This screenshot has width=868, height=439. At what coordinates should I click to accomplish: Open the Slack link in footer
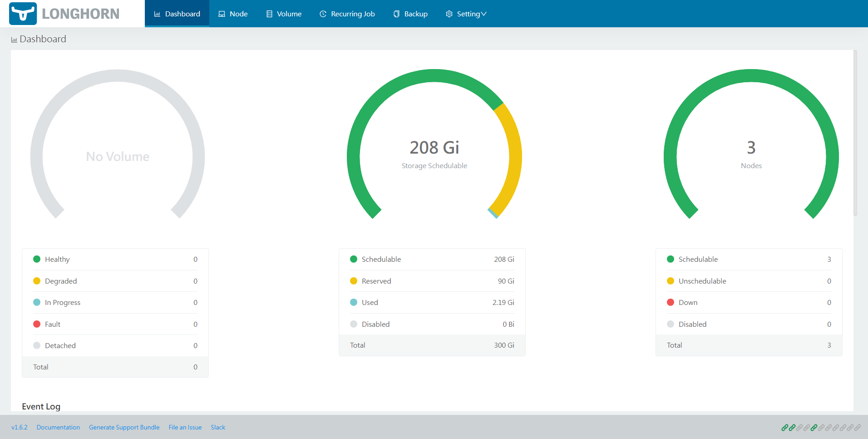click(x=218, y=428)
